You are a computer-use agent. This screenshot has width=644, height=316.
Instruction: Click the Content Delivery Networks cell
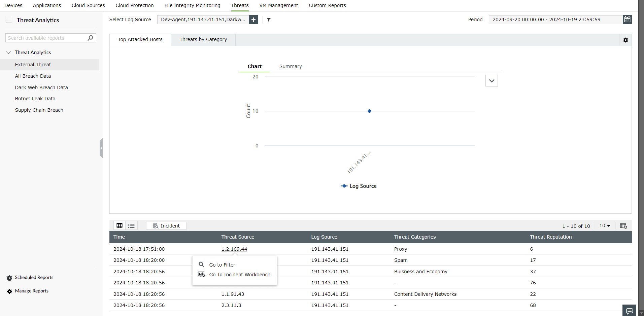pyautogui.click(x=425, y=294)
